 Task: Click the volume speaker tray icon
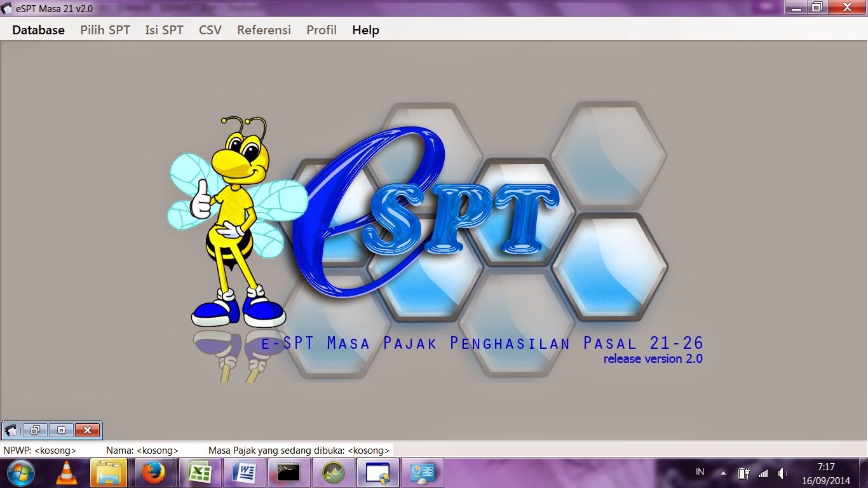(x=782, y=473)
